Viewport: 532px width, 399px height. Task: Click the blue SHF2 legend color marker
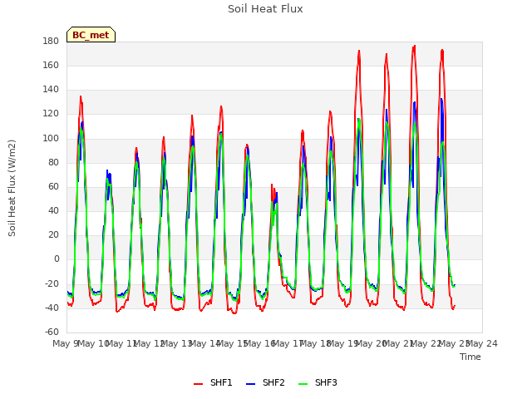coord(250,384)
